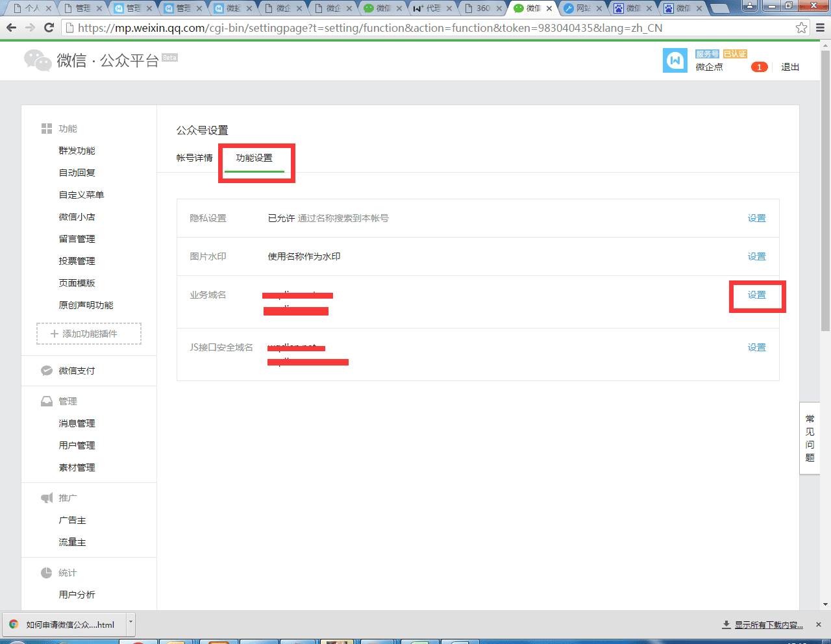
Task: Reload the page using the refresh icon
Action: pyautogui.click(x=49, y=28)
